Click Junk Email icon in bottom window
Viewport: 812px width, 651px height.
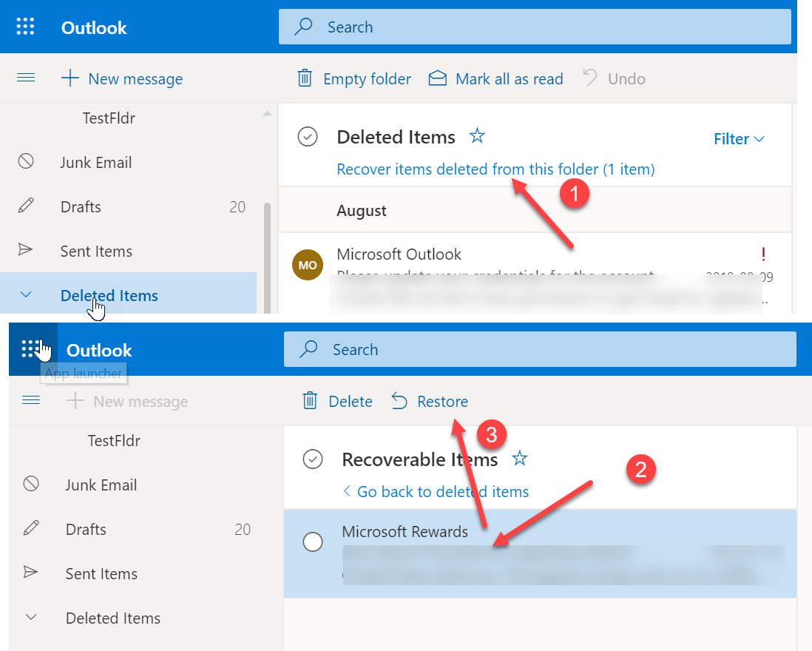(x=31, y=484)
